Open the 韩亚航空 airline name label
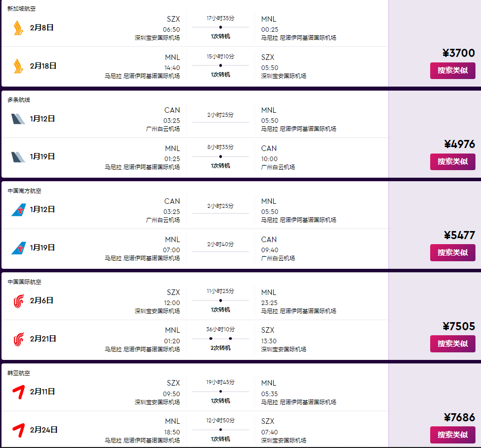Viewport: 481px width, 448px height. tap(19, 373)
